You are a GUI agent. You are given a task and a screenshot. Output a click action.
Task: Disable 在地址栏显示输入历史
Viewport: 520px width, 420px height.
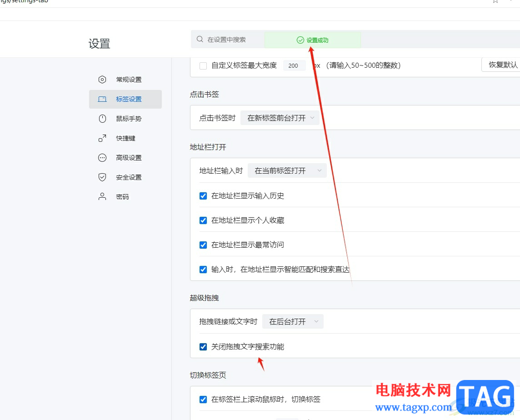coord(203,196)
